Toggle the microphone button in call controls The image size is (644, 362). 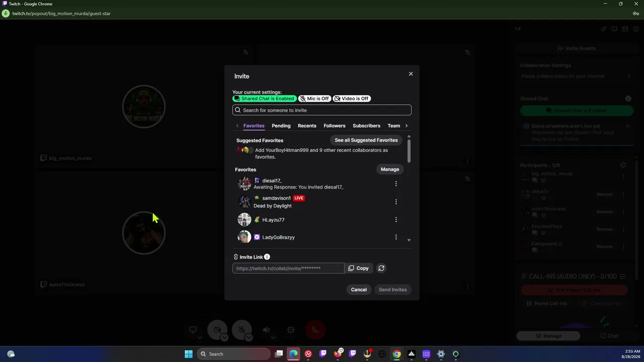(x=242, y=330)
